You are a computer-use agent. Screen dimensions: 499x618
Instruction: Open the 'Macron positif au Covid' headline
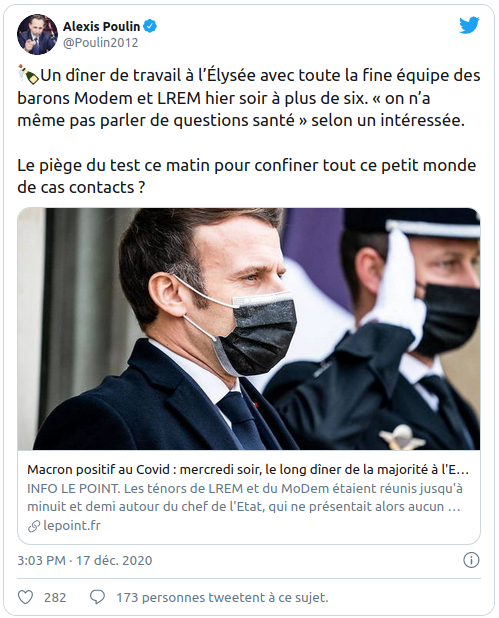(x=248, y=470)
